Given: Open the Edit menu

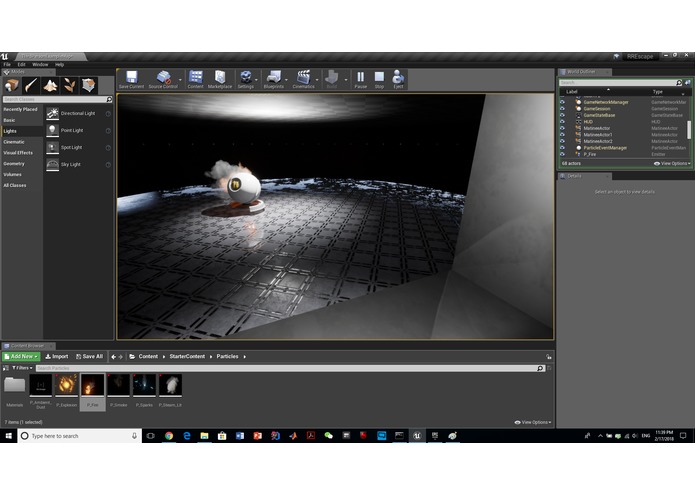Looking at the screenshot, I should 21,65.
